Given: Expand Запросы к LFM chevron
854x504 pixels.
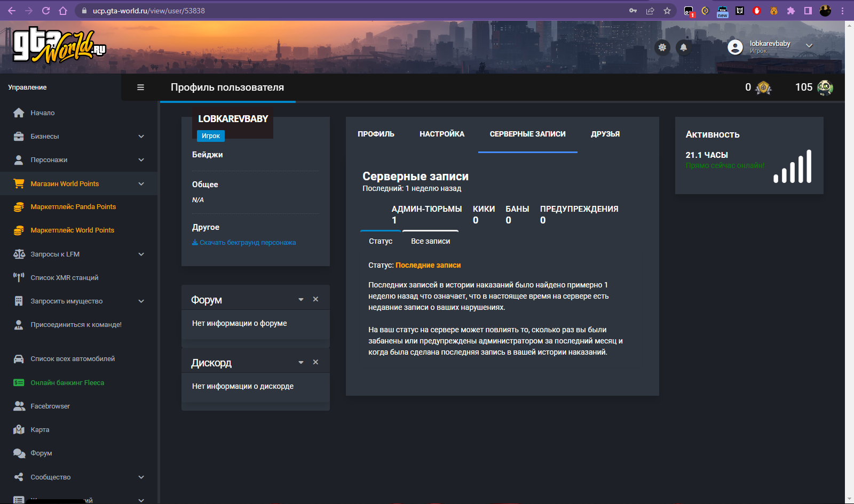Looking at the screenshot, I should [141, 254].
